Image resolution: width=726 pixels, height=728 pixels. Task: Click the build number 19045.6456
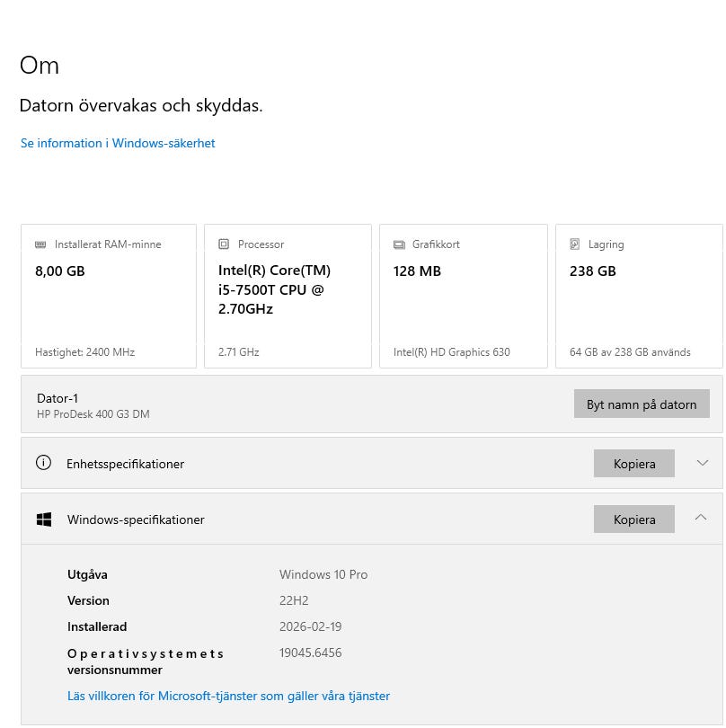[x=311, y=653]
